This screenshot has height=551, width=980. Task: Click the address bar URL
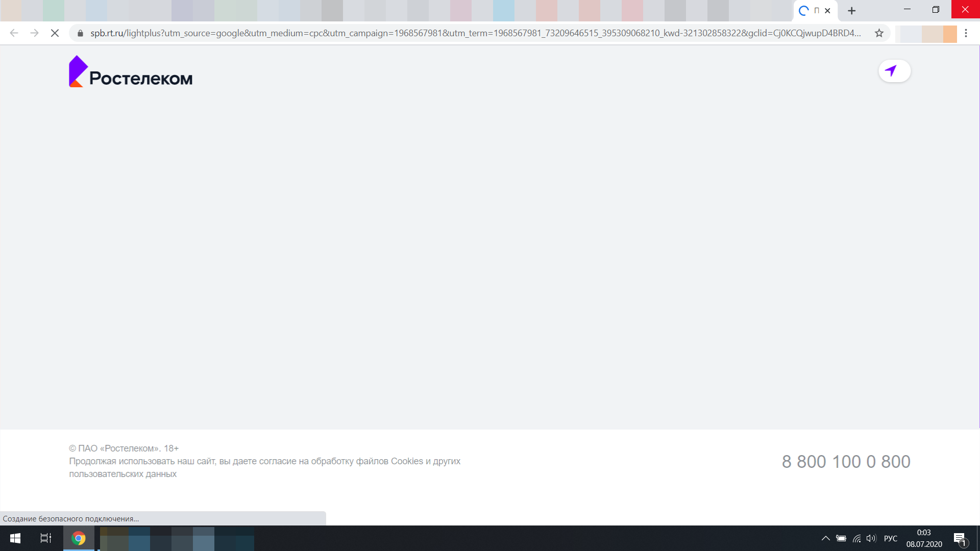coord(476,33)
